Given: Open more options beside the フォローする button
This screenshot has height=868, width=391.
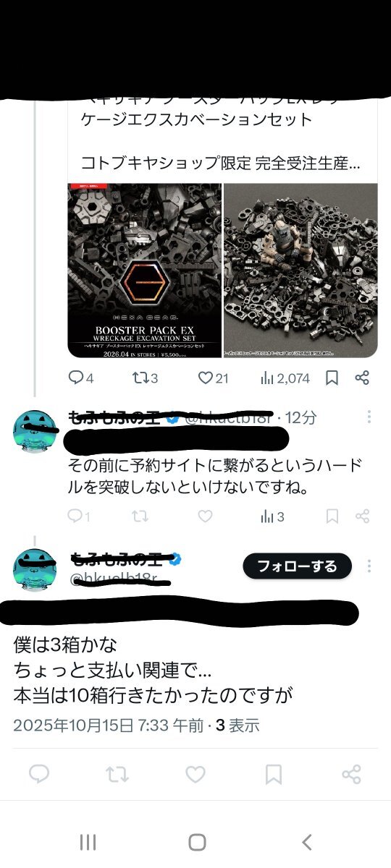Looking at the screenshot, I should 369,566.
